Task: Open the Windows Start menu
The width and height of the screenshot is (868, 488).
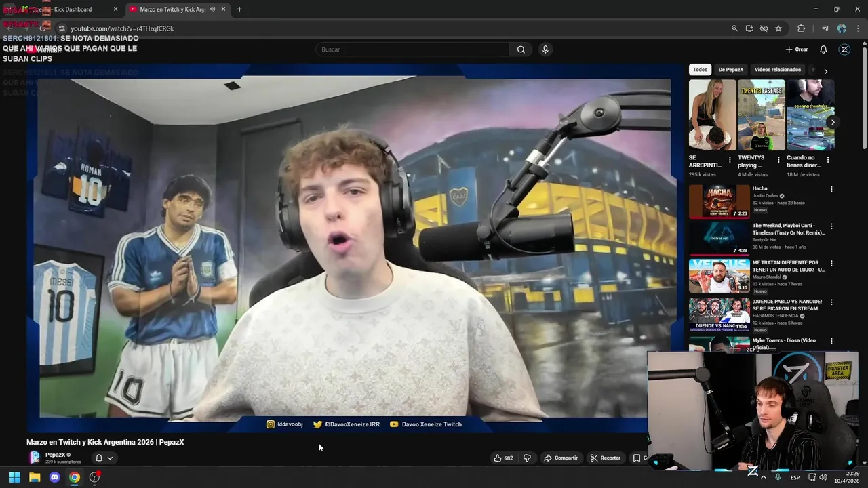Action: pos(14,477)
